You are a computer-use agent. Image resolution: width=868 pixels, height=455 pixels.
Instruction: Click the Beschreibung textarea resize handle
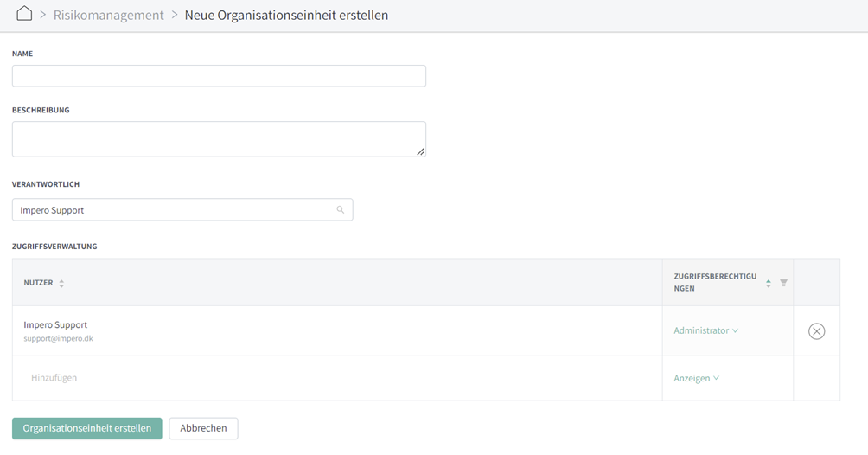421,151
